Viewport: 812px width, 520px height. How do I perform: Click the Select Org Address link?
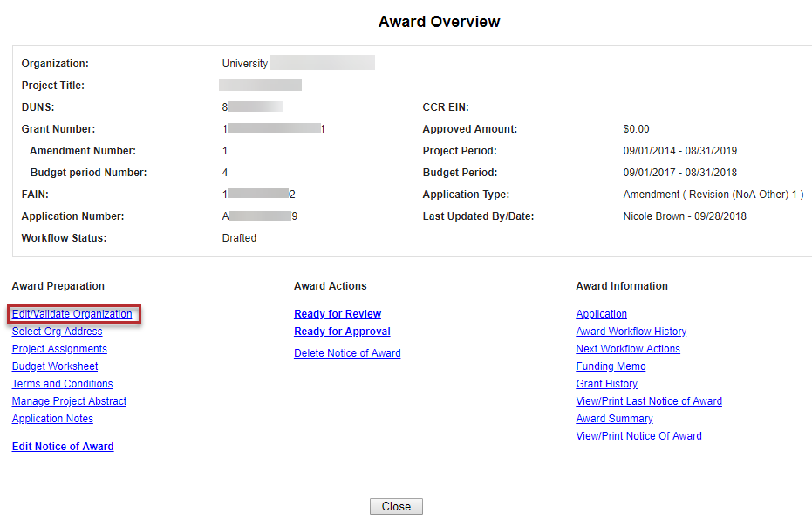(57, 332)
